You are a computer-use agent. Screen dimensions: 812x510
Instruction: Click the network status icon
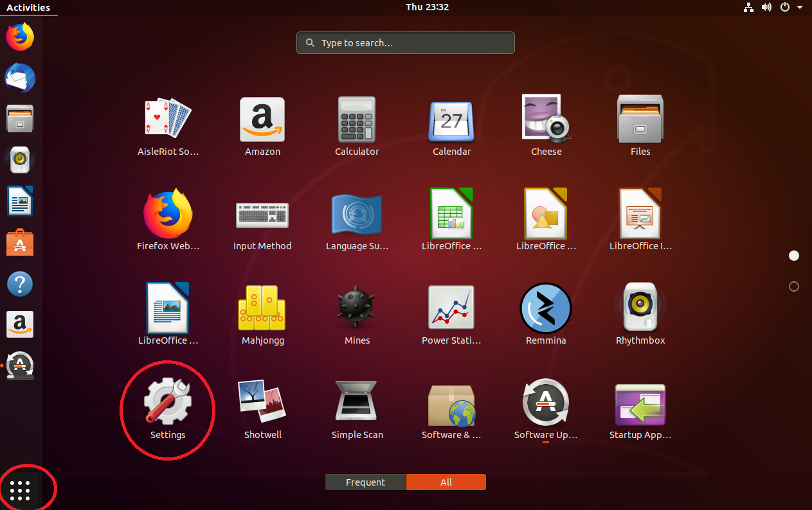pos(748,7)
